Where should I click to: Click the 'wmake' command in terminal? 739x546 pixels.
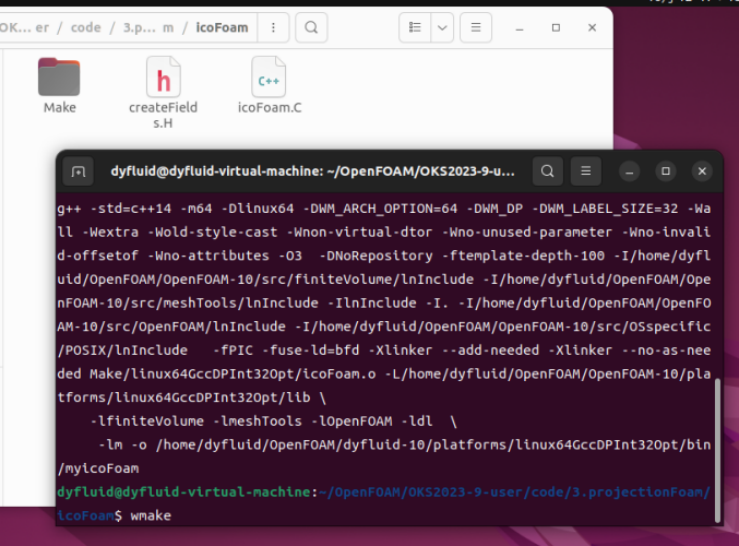tap(151, 515)
